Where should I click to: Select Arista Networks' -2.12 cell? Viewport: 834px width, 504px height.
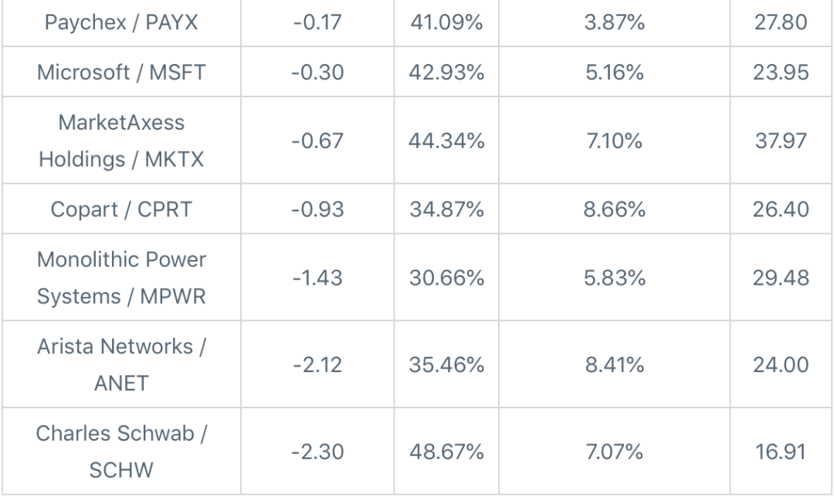coord(319,364)
